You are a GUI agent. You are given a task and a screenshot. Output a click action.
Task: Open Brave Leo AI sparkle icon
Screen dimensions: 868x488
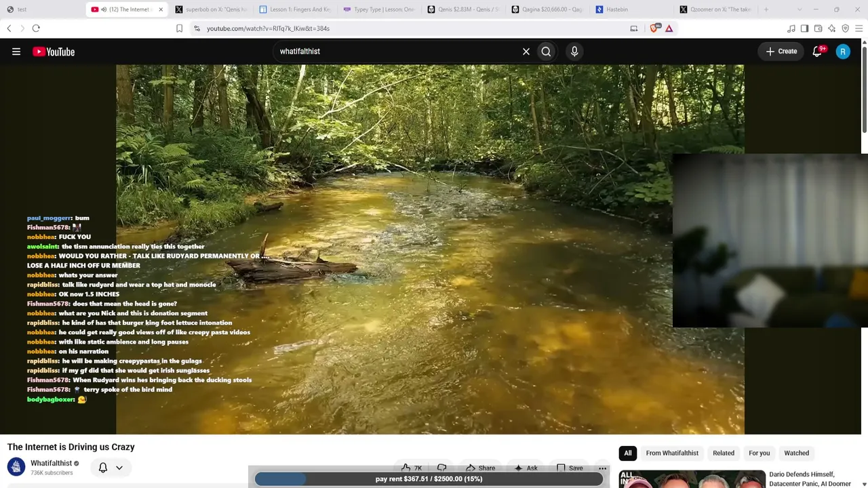coord(831,28)
